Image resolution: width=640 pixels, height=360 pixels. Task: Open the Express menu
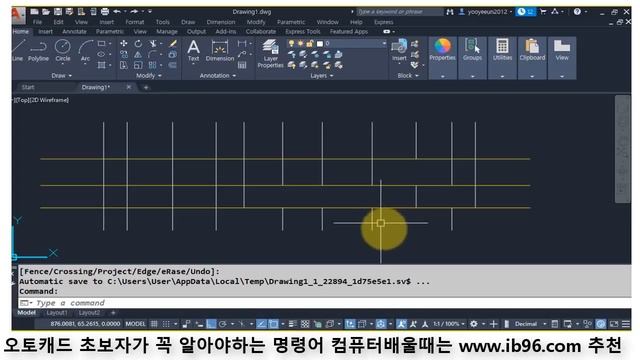coord(384,22)
